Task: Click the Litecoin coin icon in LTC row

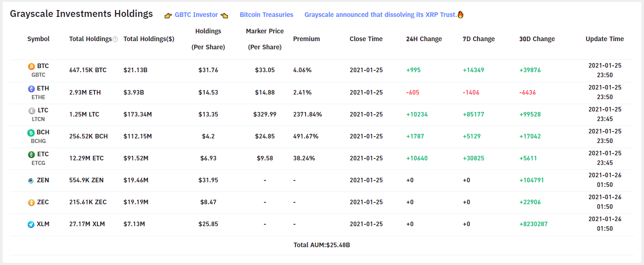Action: click(31, 111)
